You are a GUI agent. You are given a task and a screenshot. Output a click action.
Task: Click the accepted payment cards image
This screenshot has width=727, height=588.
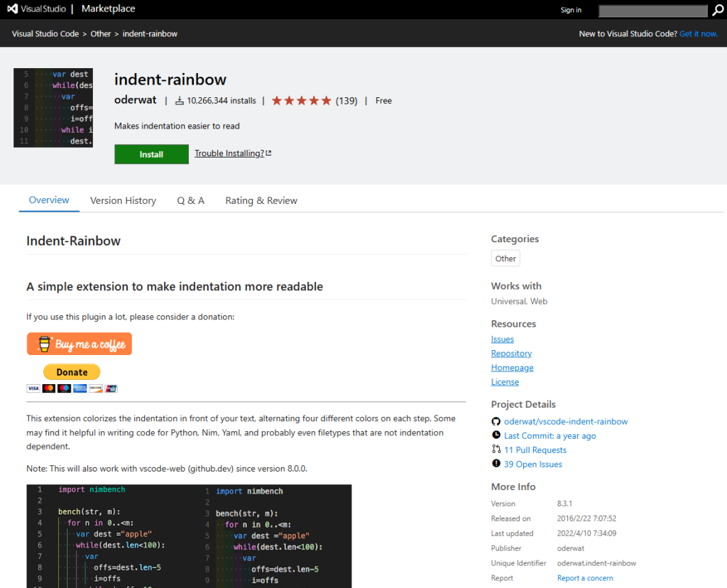(x=72, y=388)
